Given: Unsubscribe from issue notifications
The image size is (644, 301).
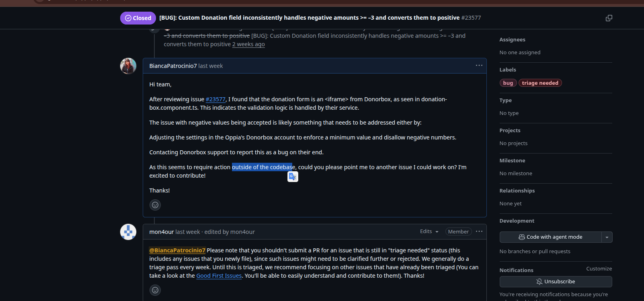Looking at the screenshot, I should click(x=556, y=282).
